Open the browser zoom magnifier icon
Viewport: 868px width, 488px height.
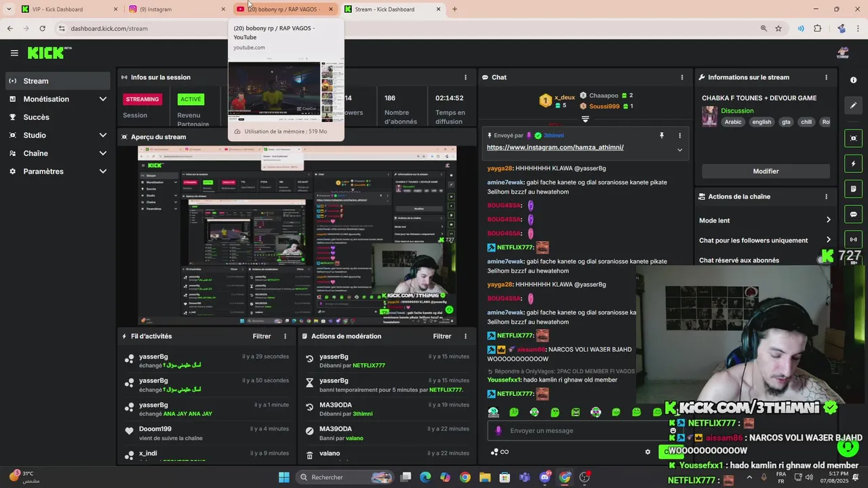tap(764, 28)
